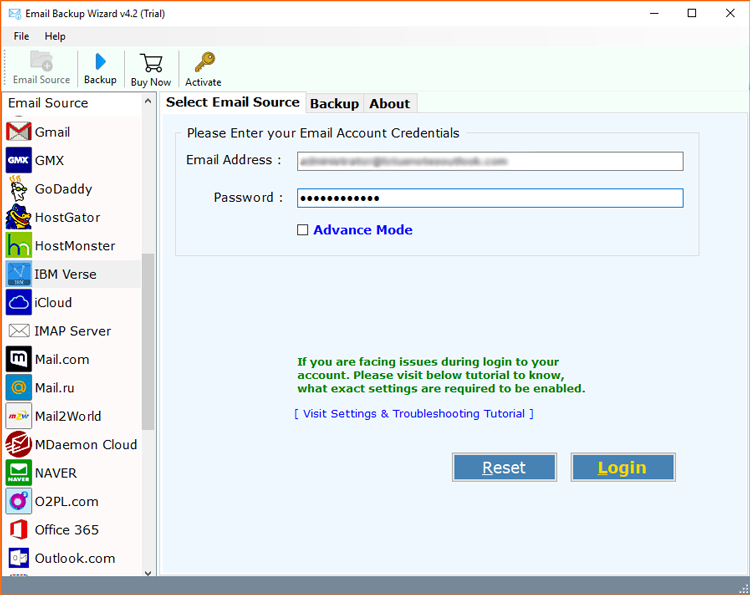Click the Email Source panel header
Viewport: 750px width, 595px height.
[x=72, y=103]
